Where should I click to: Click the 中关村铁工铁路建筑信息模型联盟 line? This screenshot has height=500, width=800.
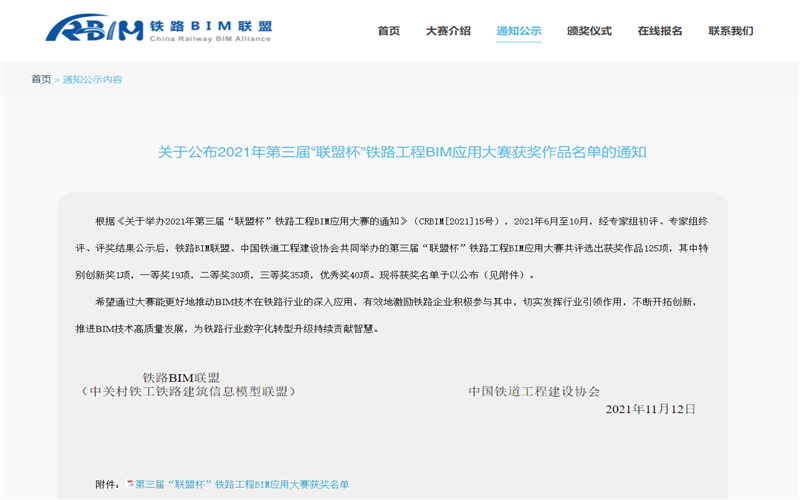point(188,391)
